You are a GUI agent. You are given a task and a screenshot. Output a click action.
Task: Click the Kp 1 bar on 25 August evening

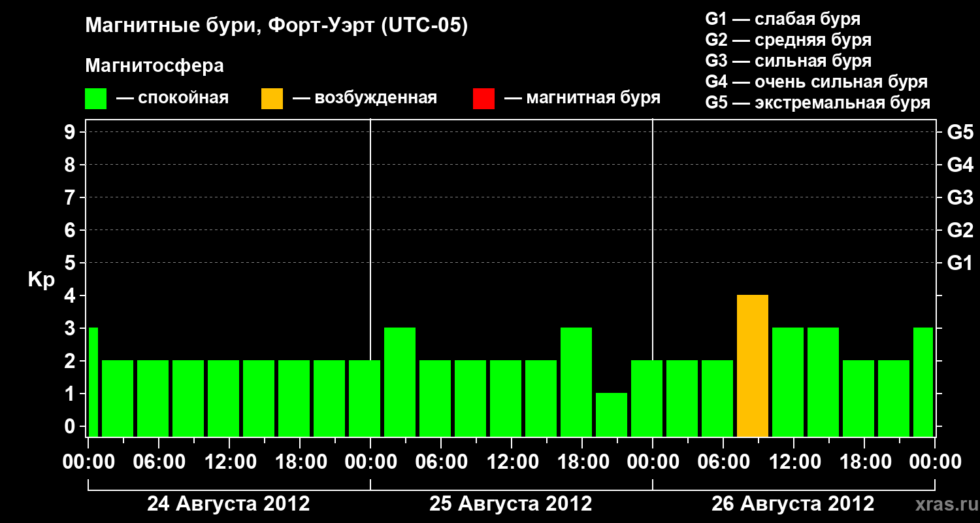pyautogui.click(x=612, y=415)
